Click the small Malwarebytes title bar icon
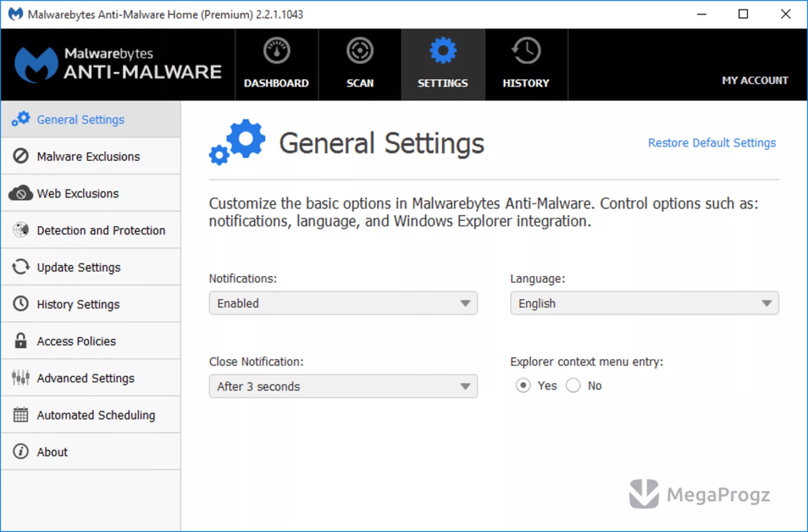 [16, 14]
